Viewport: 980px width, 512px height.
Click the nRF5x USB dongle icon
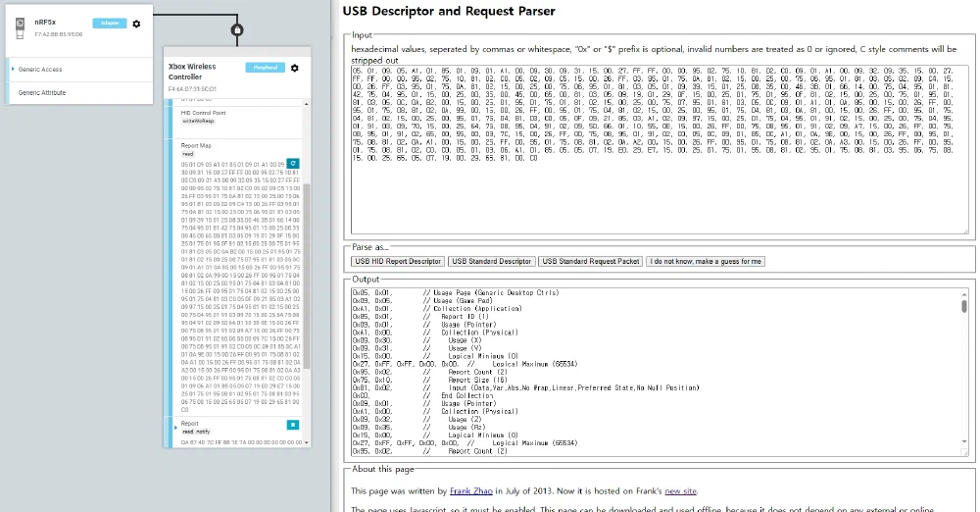coord(21,28)
